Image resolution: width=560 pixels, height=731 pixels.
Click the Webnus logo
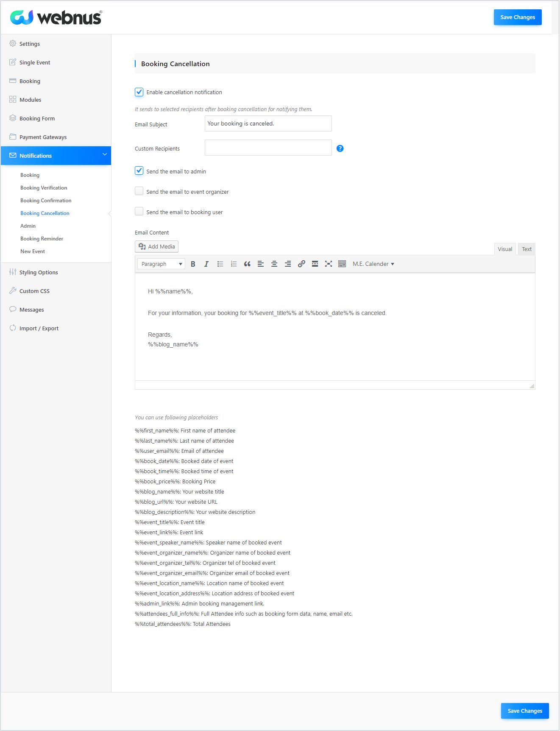[56, 17]
